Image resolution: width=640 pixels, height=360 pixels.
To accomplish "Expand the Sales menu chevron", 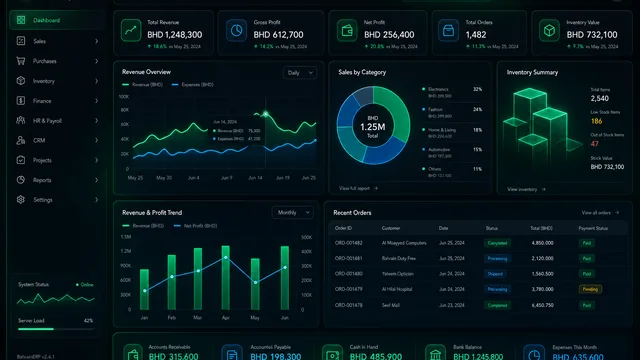I will pyautogui.click(x=96, y=41).
